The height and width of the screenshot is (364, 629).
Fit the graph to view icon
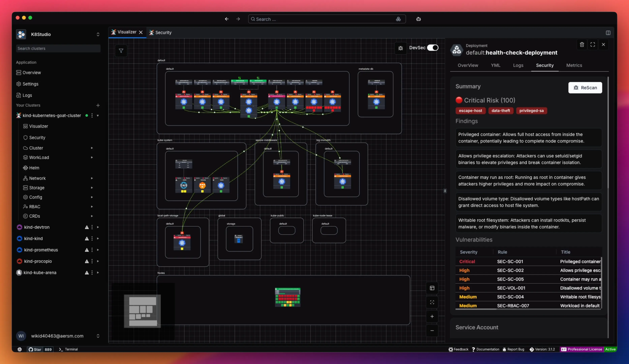pyautogui.click(x=432, y=302)
